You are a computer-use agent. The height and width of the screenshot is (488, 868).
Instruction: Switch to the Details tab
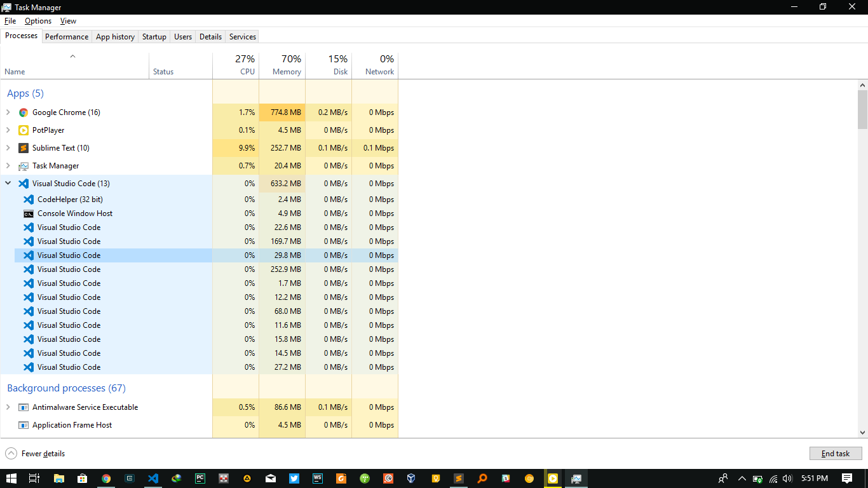pos(210,37)
